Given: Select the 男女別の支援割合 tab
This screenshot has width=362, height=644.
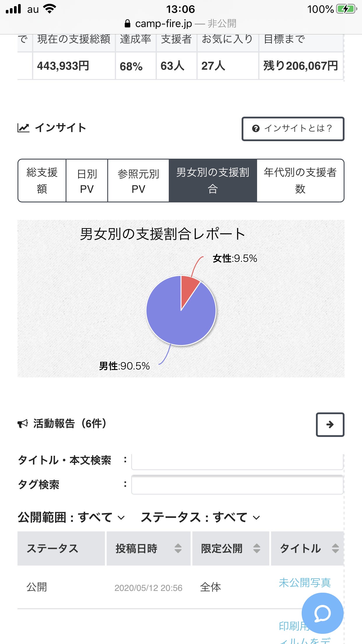Looking at the screenshot, I should (213, 181).
